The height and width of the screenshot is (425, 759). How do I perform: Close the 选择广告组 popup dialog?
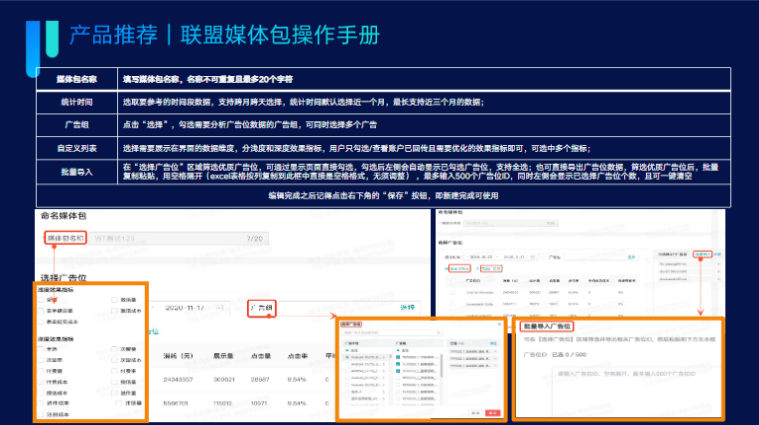pos(497,323)
